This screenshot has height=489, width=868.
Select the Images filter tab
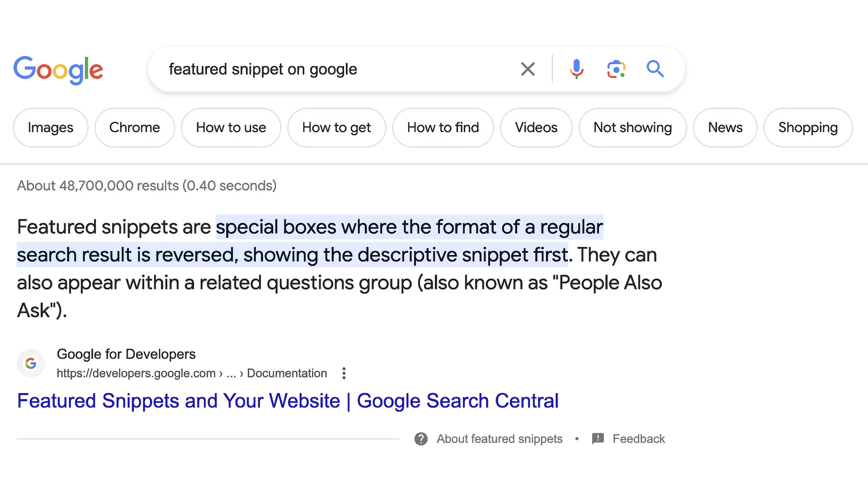[x=51, y=127]
